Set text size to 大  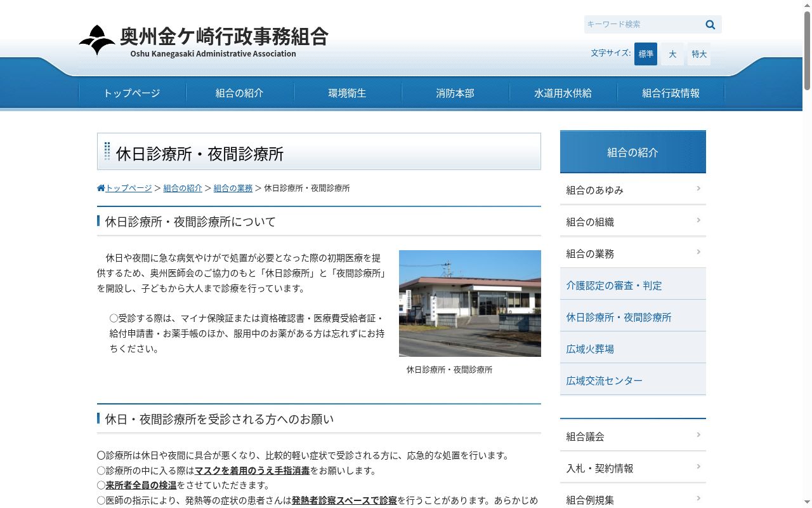(672, 54)
